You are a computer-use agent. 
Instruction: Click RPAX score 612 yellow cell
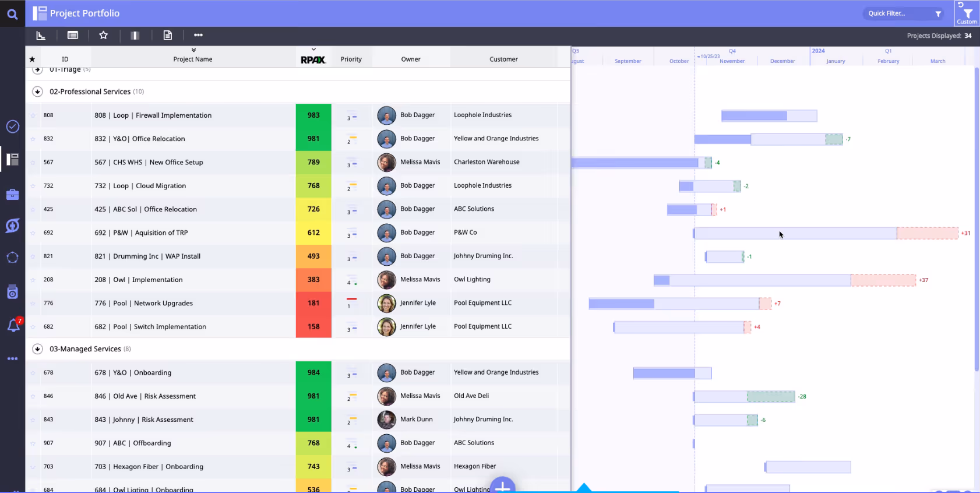click(x=313, y=233)
